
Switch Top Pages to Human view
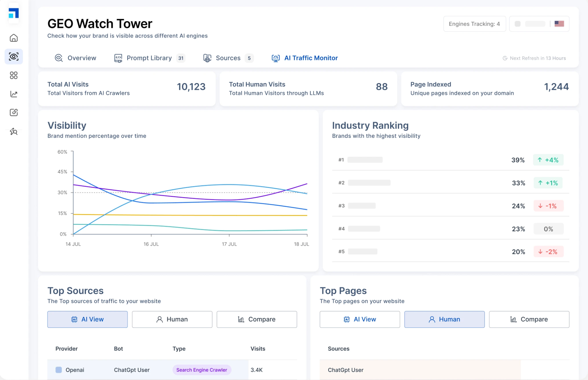[x=444, y=319]
